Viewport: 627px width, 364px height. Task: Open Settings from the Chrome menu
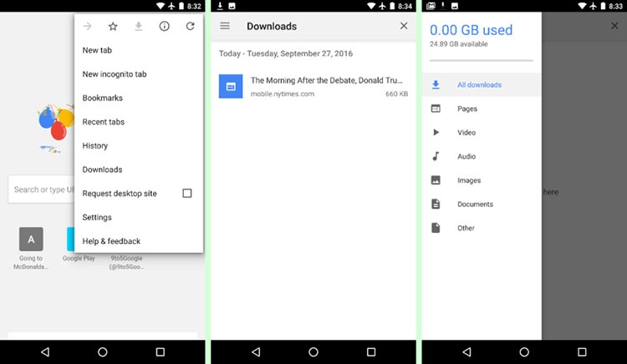[97, 217]
